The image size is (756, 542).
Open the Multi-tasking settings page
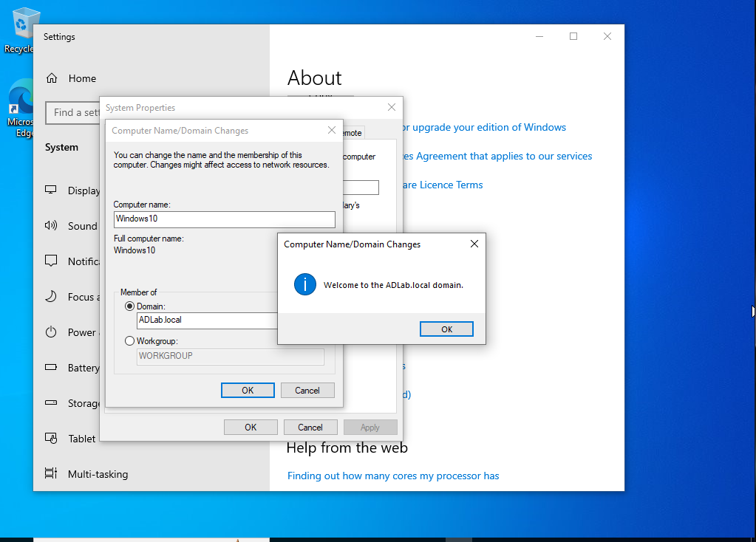(x=98, y=474)
